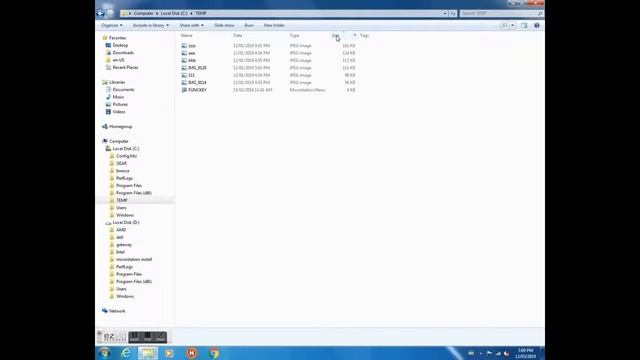Click the File Explorer taskbar button
This screenshot has width=640, height=360.
[147, 353]
